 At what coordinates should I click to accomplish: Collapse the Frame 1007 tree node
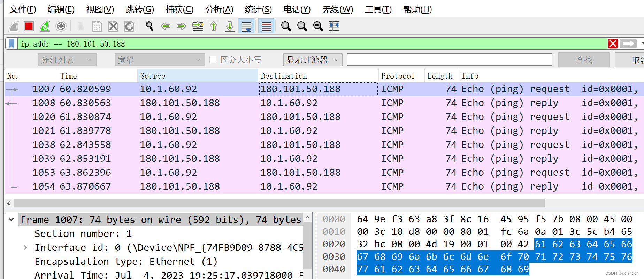11,220
